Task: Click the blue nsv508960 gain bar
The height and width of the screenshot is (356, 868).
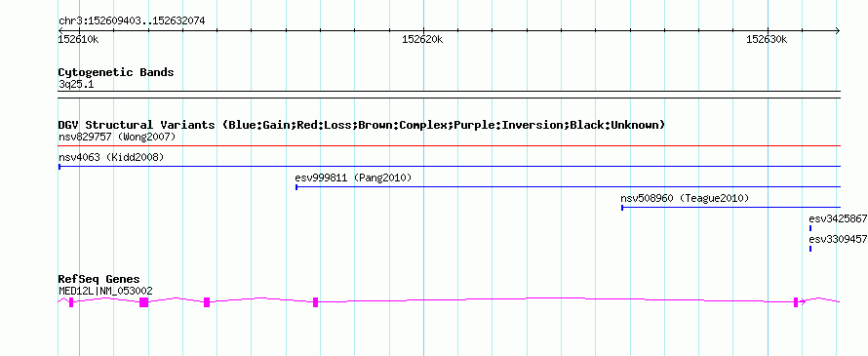Action: point(731,208)
